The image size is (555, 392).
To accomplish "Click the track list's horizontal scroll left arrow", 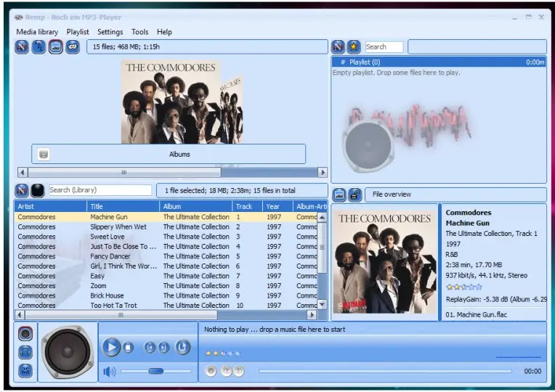I will point(20,314).
